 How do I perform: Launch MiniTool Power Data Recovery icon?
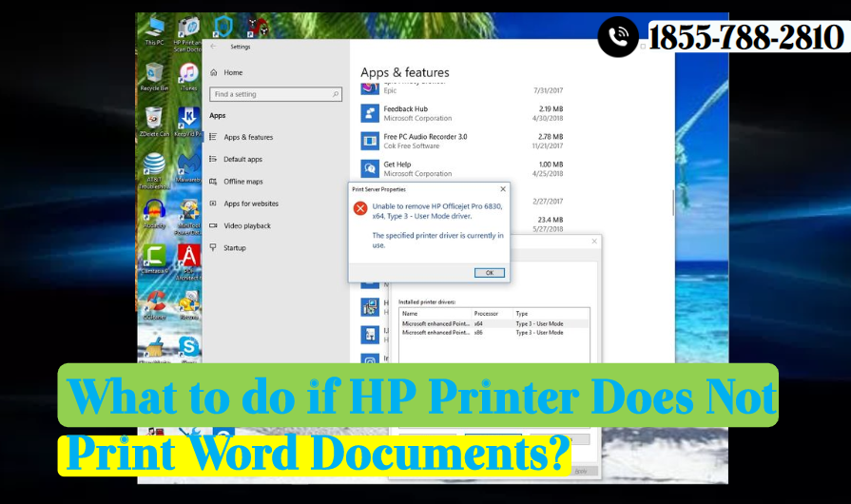click(x=188, y=217)
